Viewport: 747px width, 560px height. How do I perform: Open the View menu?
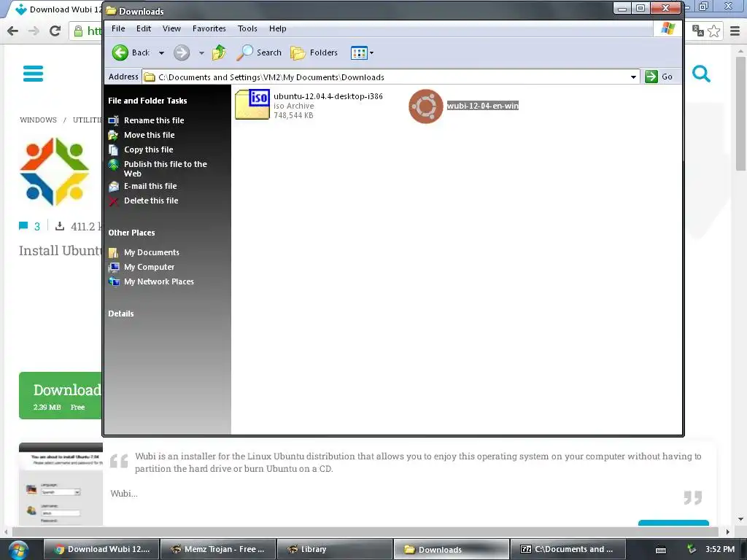[171, 28]
